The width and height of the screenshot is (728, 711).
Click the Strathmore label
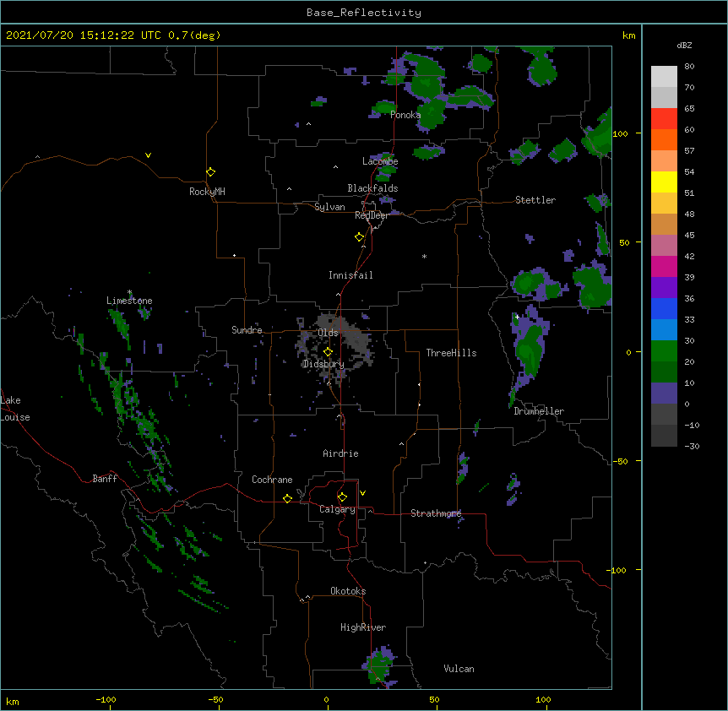click(436, 513)
